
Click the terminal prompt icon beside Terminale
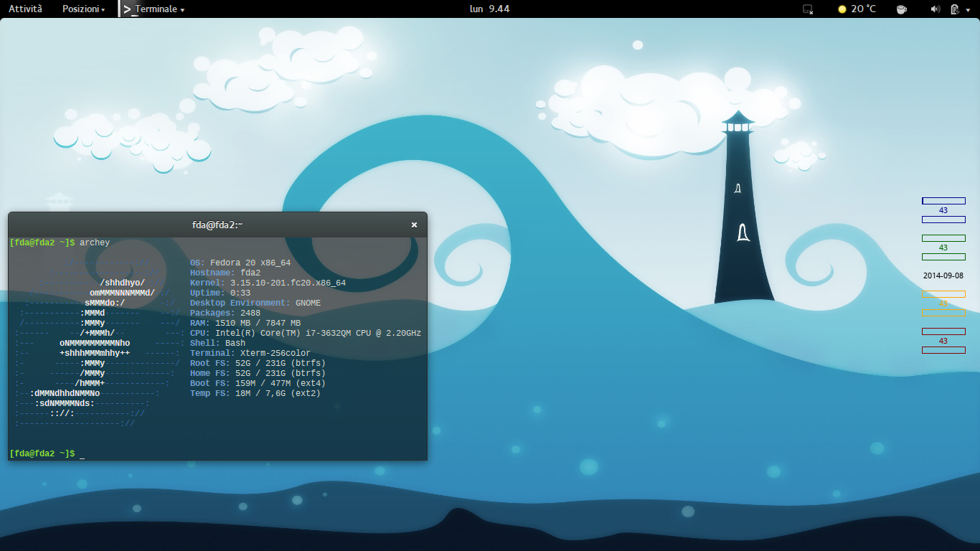(128, 9)
